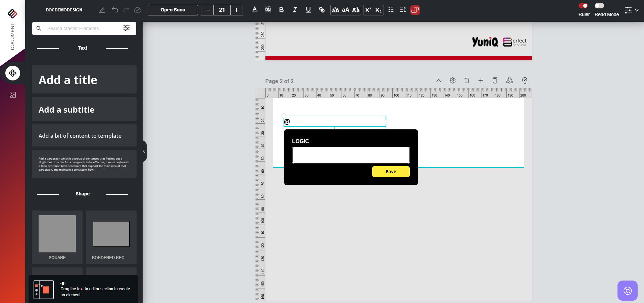Delete page 2 with the trash icon
644x303 pixels.
466,80
